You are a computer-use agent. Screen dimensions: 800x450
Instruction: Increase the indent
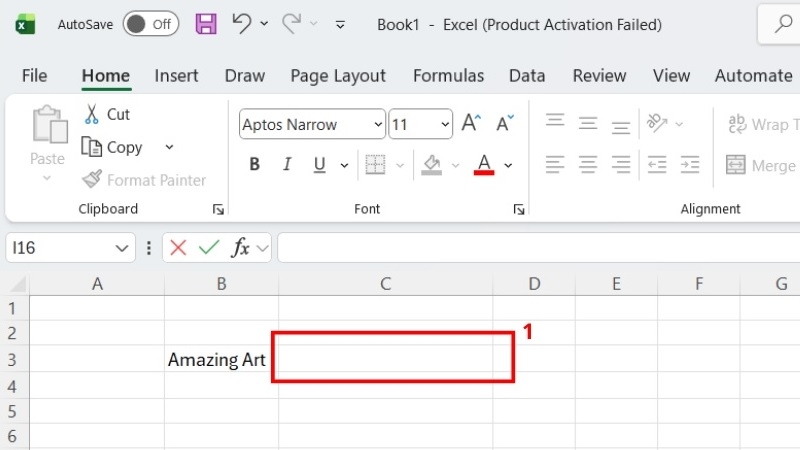(x=690, y=164)
